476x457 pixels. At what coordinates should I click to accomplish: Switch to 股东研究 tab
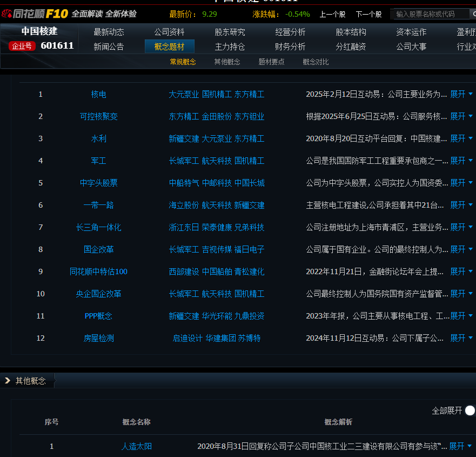pos(230,32)
